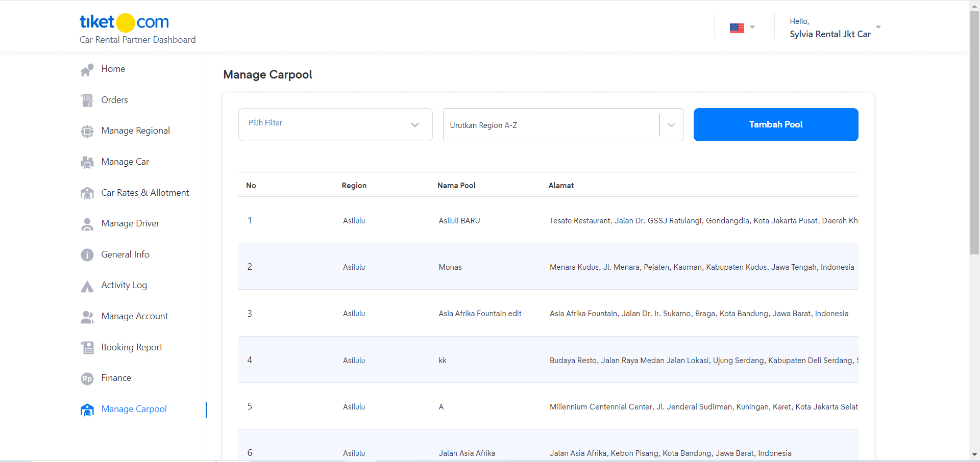The width and height of the screenshot is (980, 462).
Task: Click the Finance Rp icon
Action: [87, 378]
